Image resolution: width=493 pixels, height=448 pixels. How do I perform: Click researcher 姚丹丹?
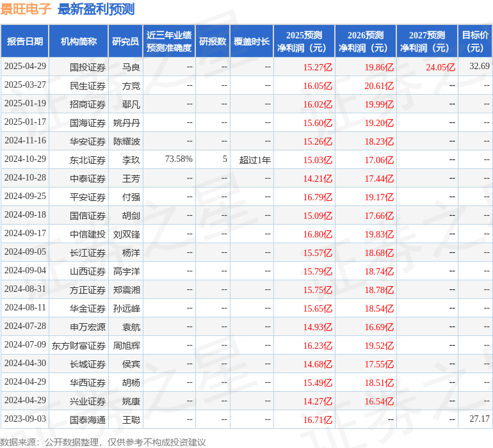point(126,123)
